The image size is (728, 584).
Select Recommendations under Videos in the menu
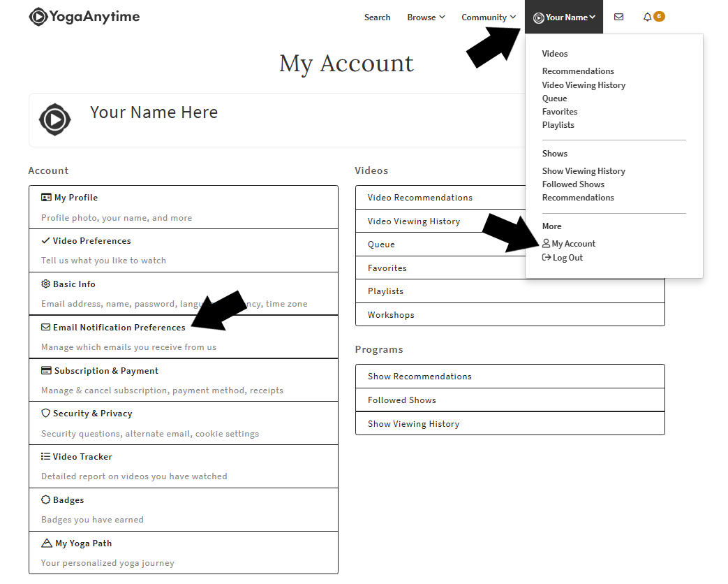click(578, 71)
